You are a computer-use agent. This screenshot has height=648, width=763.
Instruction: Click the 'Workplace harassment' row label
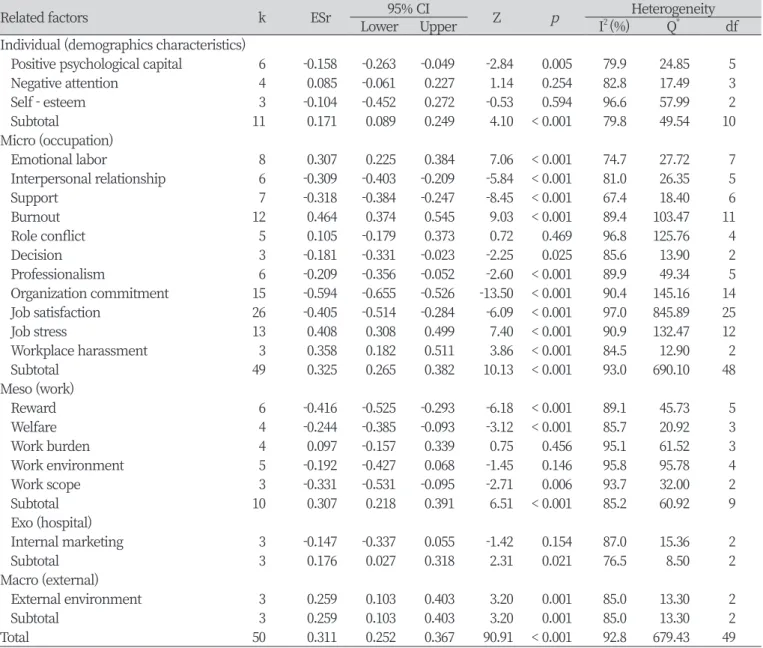click(x=79, y=351)
